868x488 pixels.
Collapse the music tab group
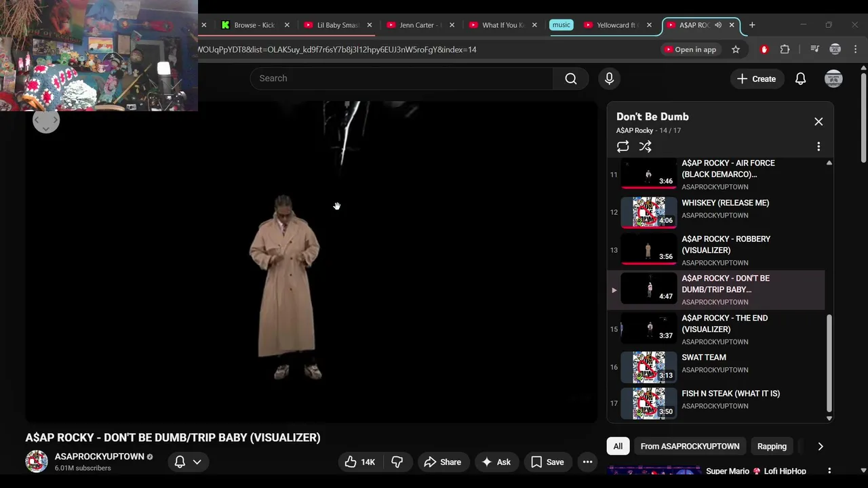click(x=561, y=25)
